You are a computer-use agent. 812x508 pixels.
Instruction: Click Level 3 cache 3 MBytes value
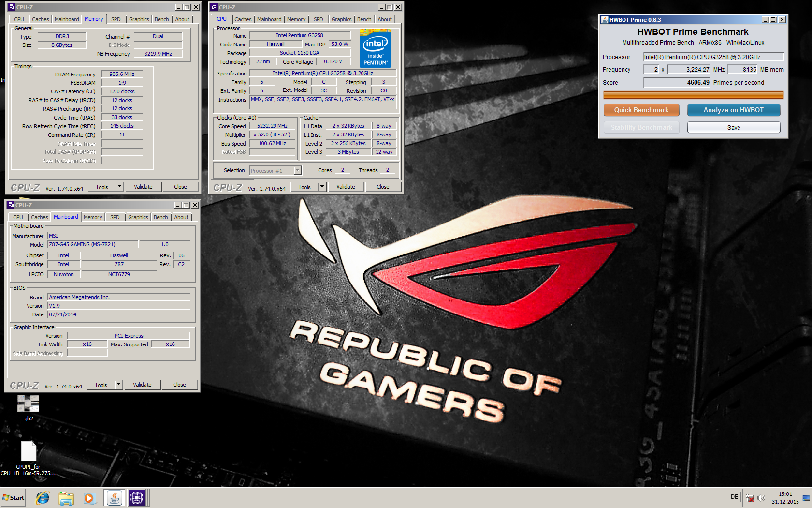click(x=348, y=152)
